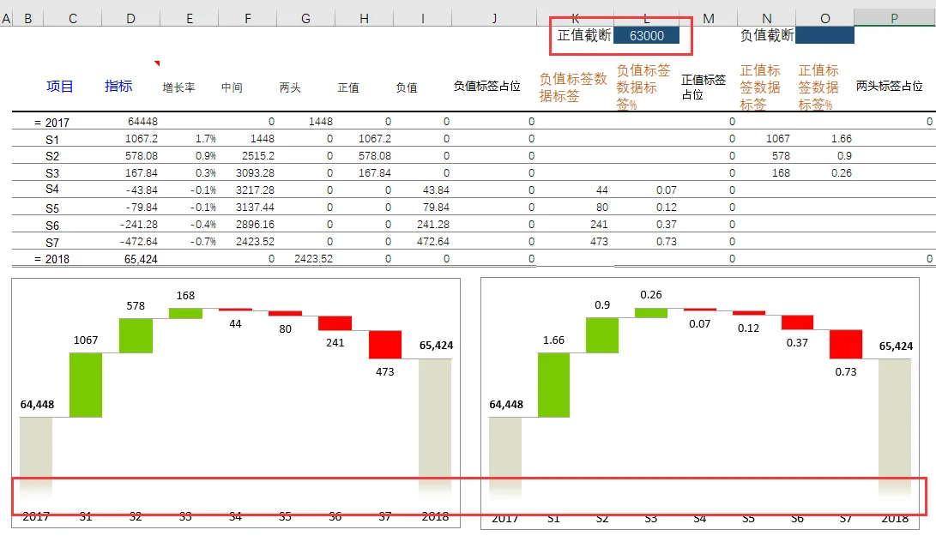Select the 0.73 table cell in the S7 row

point(667,242)
